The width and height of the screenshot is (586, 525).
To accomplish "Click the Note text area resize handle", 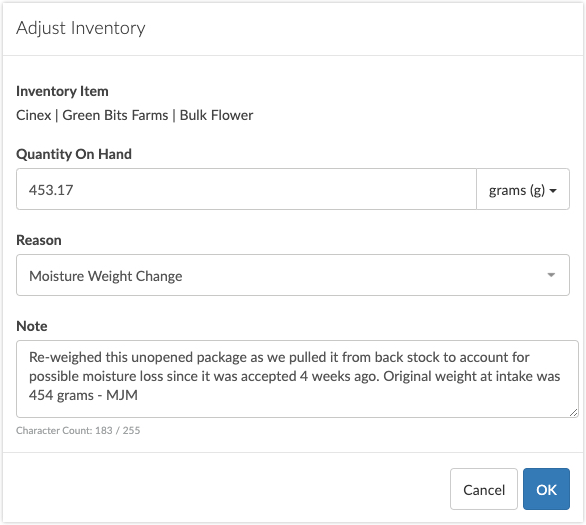I will [573, 413].
